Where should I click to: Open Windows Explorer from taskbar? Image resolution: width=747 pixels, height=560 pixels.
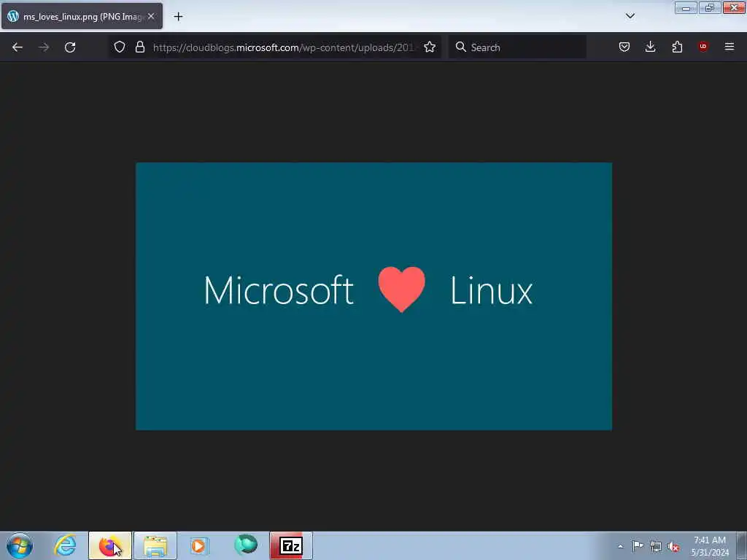(x=155, y=545)
